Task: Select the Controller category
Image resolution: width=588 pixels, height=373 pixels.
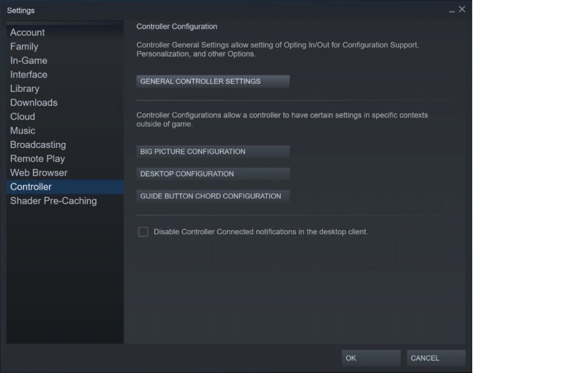Action: coord(65,187)
